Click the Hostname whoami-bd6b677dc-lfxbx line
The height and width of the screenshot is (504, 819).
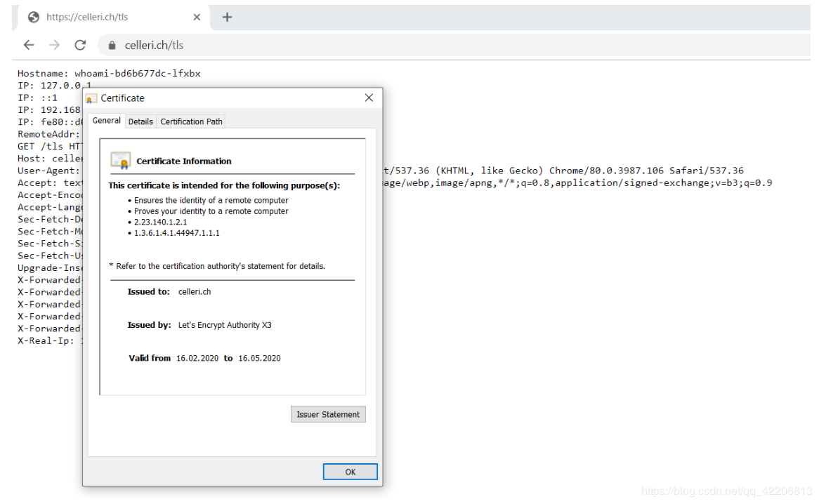click(109, 74)
